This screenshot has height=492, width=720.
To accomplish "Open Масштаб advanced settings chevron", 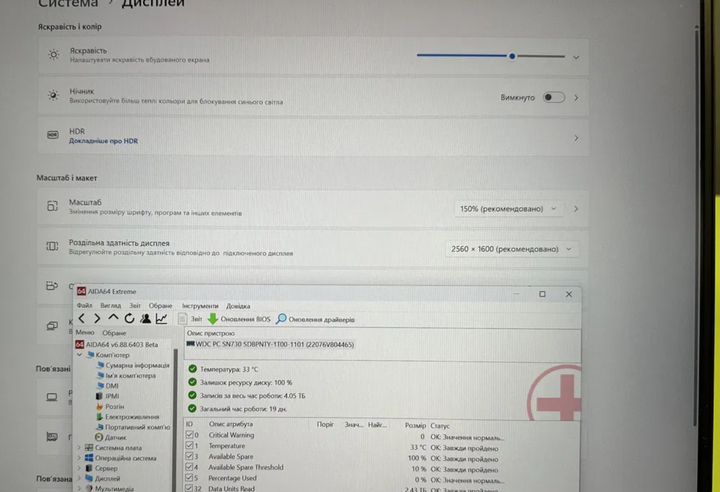I will 576,209.
